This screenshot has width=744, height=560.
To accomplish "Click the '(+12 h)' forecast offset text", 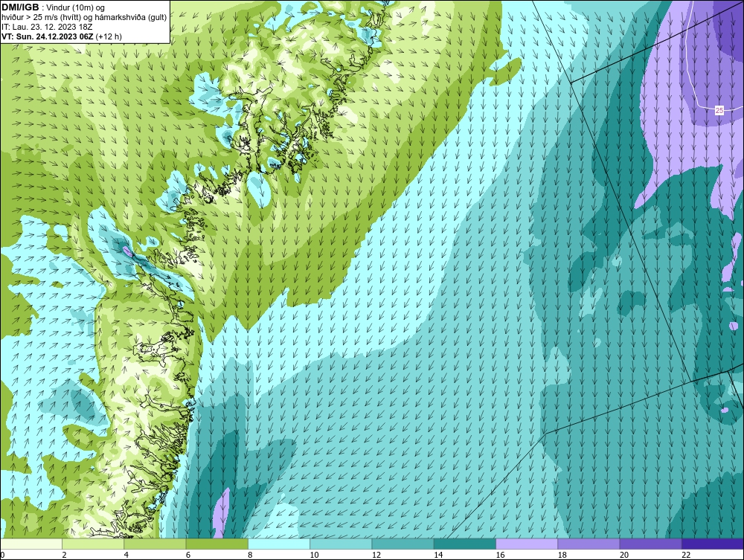I will pyautogui.click(x=109, y=36).
